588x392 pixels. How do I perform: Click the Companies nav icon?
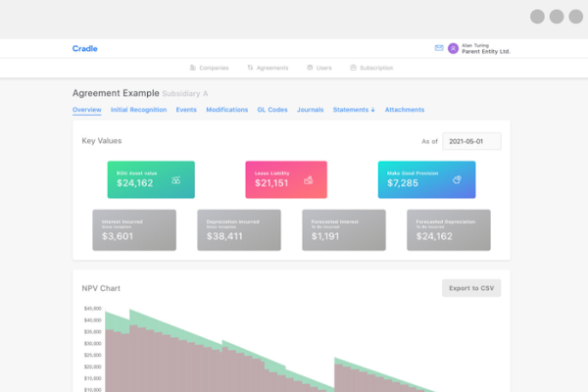[x=193, y=68]
